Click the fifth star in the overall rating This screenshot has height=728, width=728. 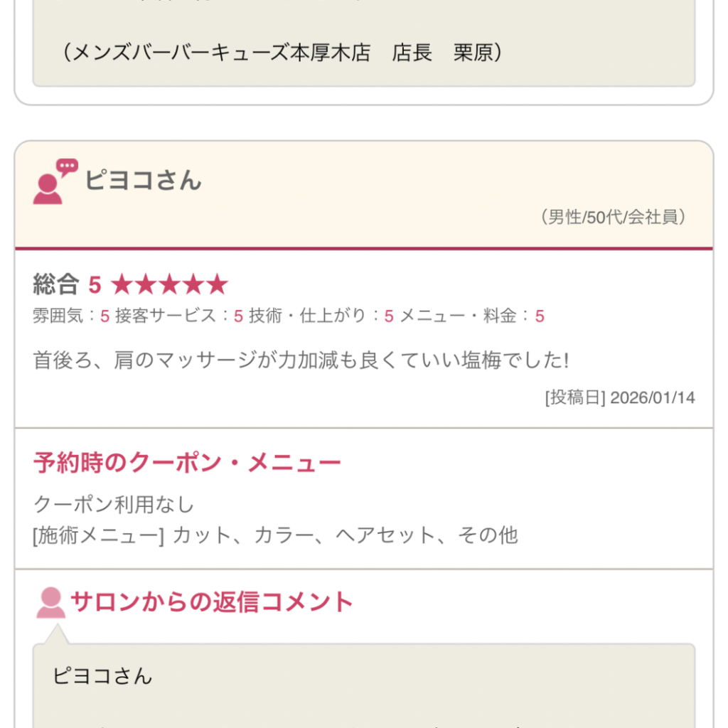point(217,285)
